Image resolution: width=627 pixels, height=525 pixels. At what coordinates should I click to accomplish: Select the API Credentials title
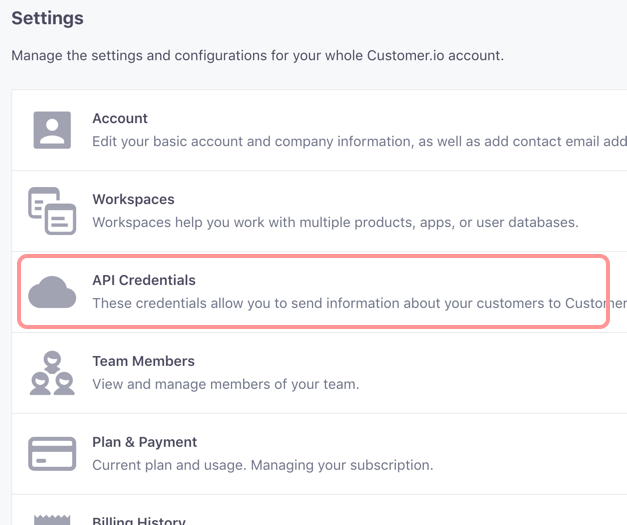tap(144, 281)
